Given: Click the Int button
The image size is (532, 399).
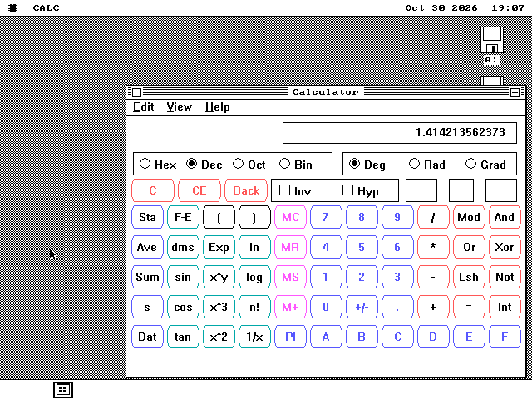Looking at the screenshot, I should (505, 307).
